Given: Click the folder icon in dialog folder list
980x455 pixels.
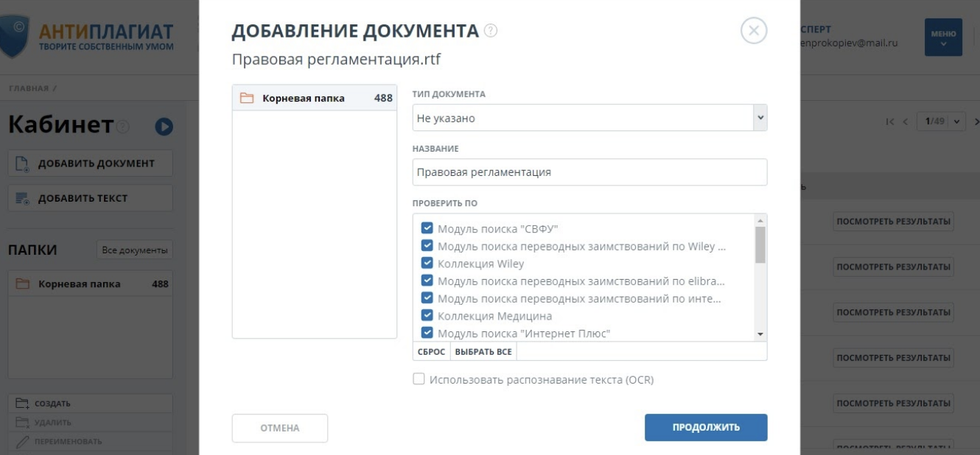Looking at the screenshot, I should [247, 98].
